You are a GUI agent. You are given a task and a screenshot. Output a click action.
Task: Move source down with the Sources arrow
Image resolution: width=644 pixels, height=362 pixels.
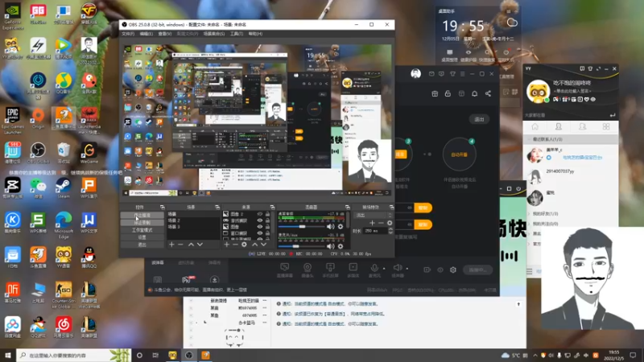[x=263, y=245]
